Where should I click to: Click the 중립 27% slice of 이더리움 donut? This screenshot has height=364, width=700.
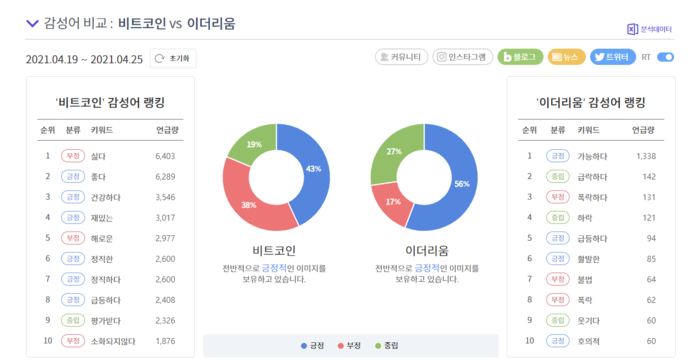393,151
